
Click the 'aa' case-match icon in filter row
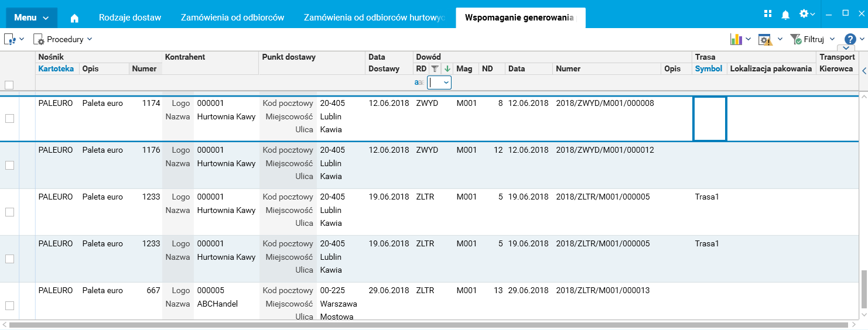coord(419,82)
